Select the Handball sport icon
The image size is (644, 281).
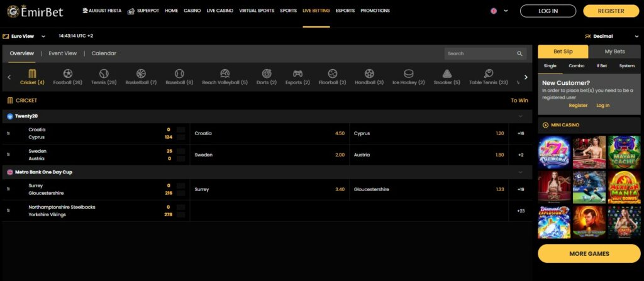pos(369,74)
